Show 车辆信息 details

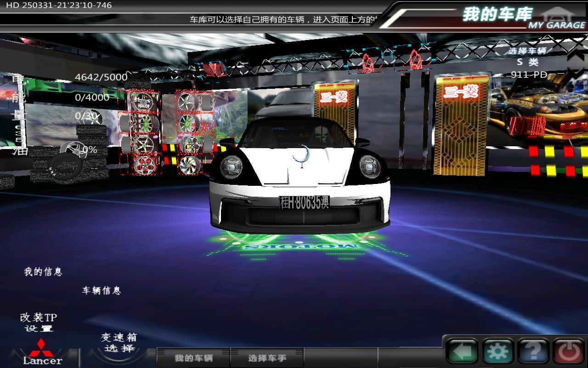pos(101,290)
